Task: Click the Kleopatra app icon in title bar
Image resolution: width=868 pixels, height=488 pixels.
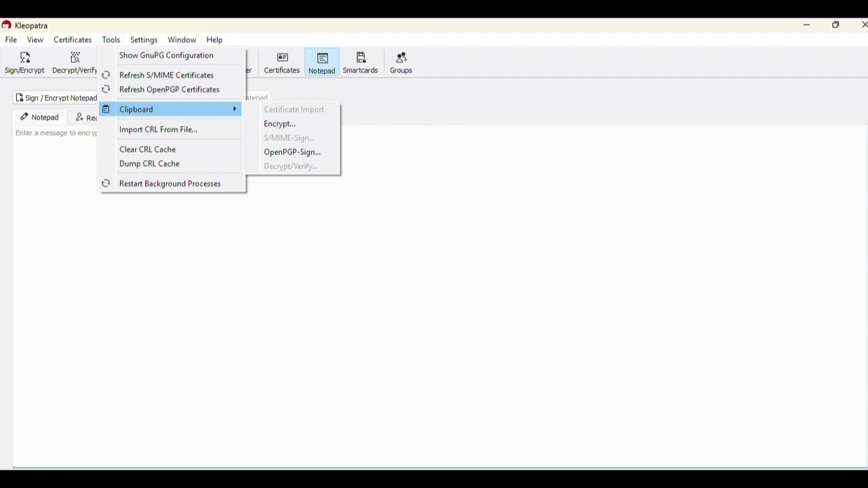Action: (6, 25)
